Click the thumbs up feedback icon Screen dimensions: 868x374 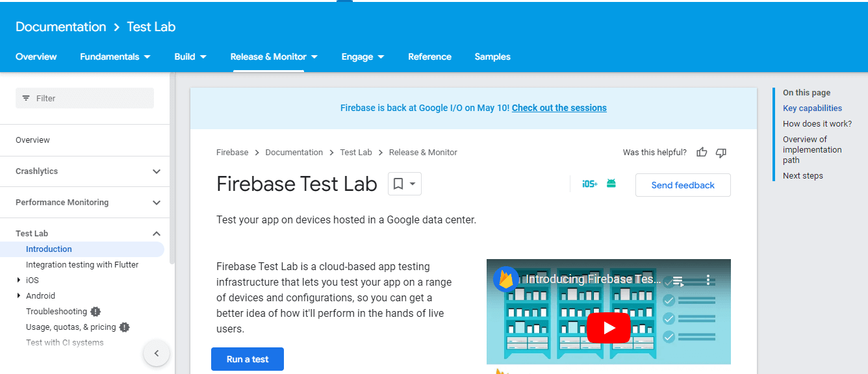coord(701,152)
